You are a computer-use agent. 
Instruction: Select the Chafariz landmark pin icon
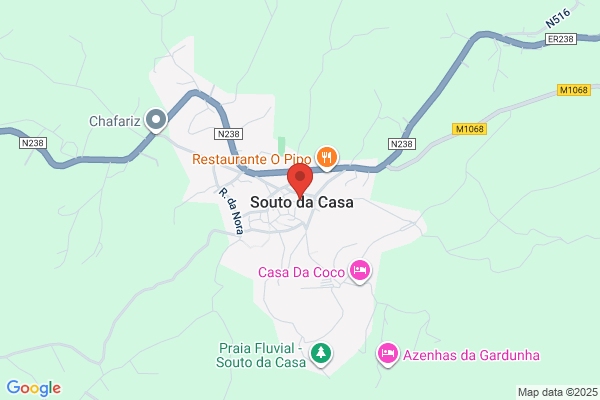coord(156,120)
